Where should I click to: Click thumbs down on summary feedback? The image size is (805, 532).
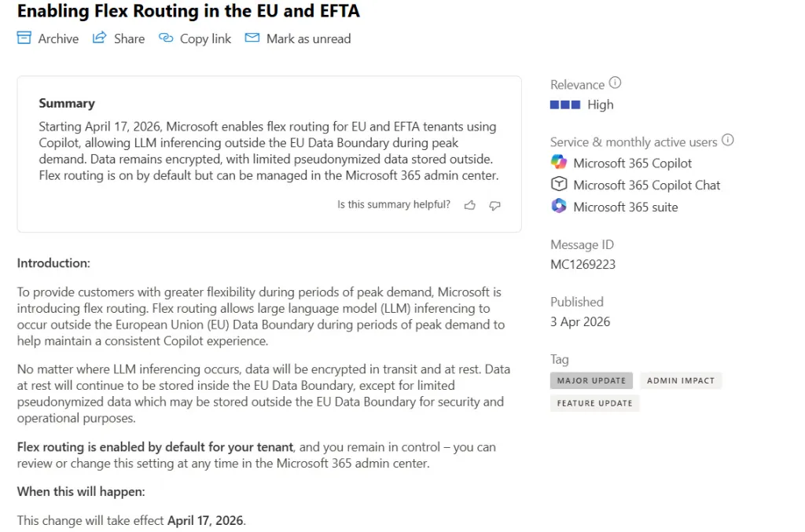[x=494, y=205]
